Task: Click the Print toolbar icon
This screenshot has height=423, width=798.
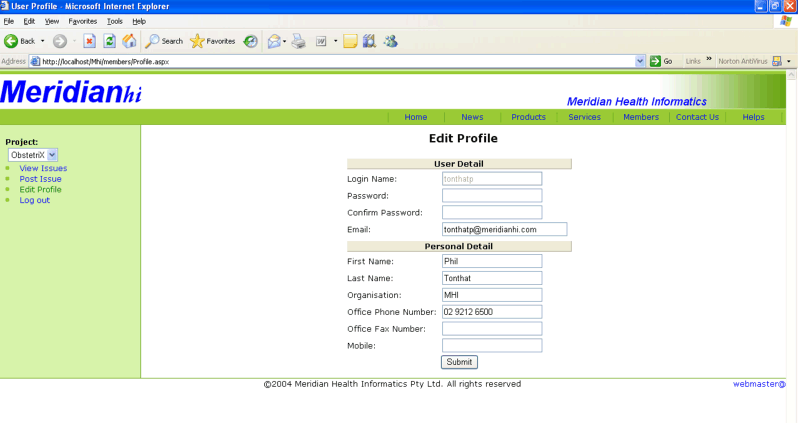Action: [298, 41]
